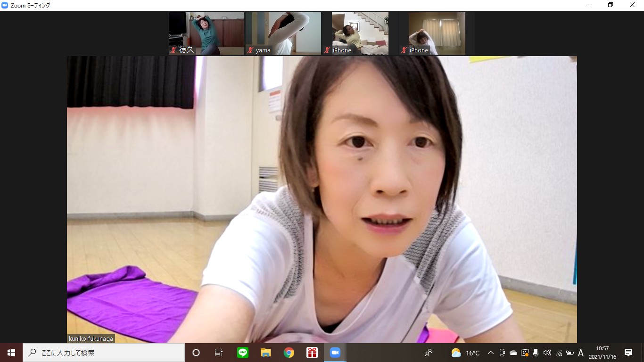Click the muted microphone icon on yama's thumbnail
The image size is (644, 362).
pyautogui.click(x=251, y=50)
